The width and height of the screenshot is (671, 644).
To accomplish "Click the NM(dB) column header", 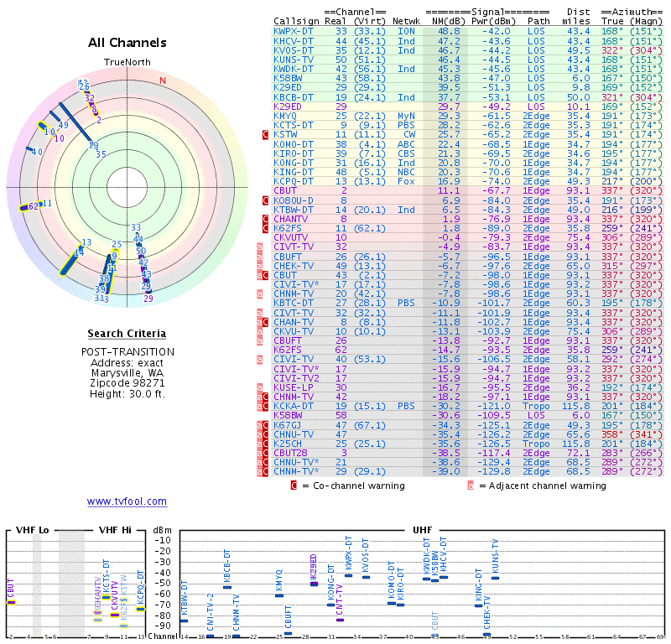I will pyautogui.click(x=449, y=21).
